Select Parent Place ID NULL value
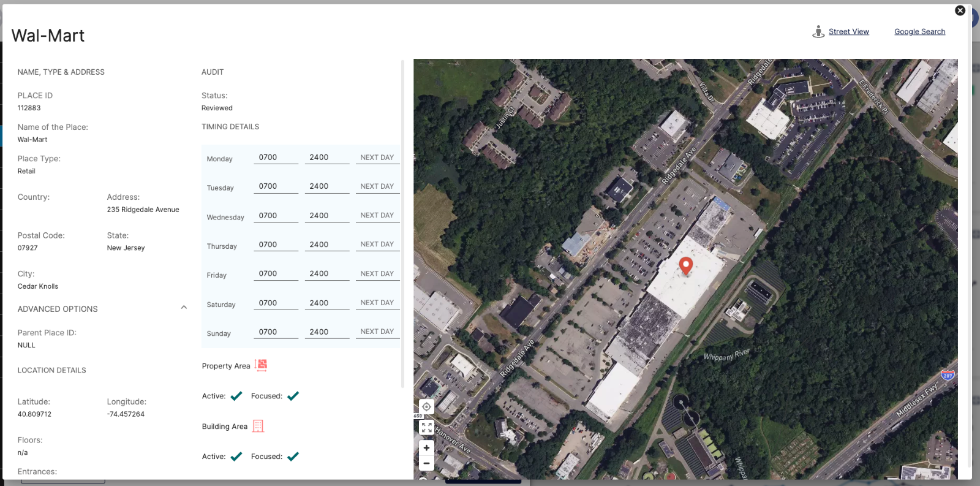Screen dimensions: 980x486 (x=26, y=345)
